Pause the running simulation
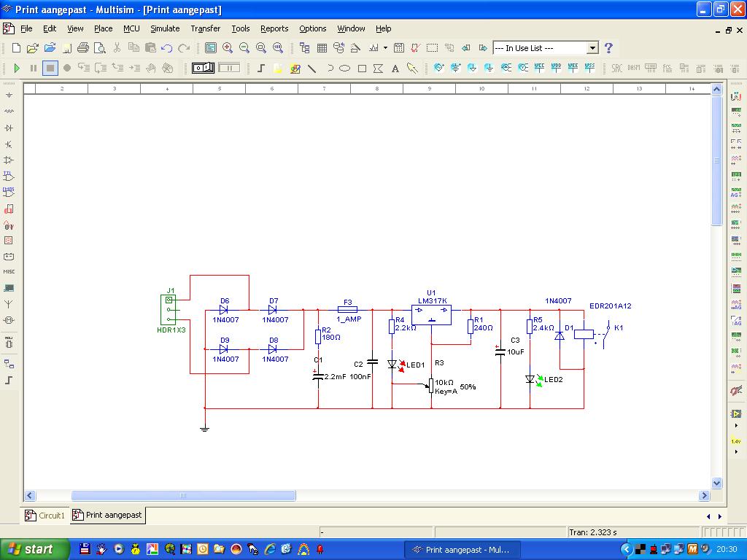The height and width of the screenshot is (560, 747). coord(33,68)
